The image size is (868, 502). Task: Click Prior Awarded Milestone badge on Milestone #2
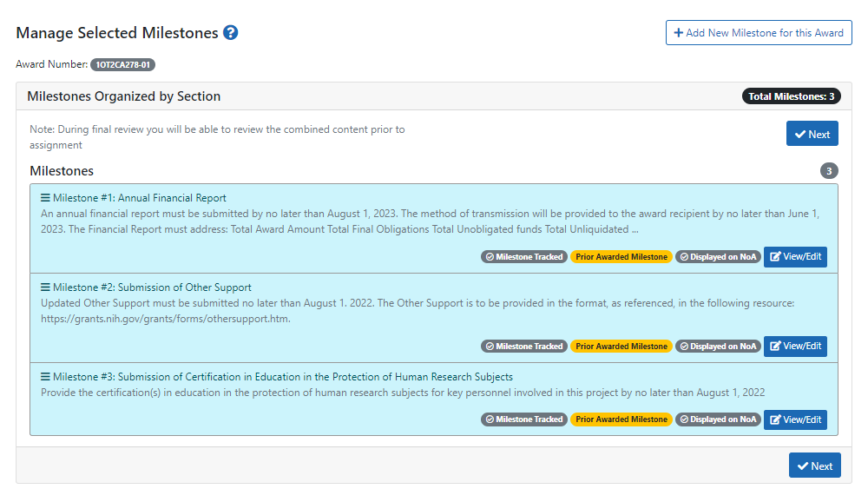click(621, 347)
